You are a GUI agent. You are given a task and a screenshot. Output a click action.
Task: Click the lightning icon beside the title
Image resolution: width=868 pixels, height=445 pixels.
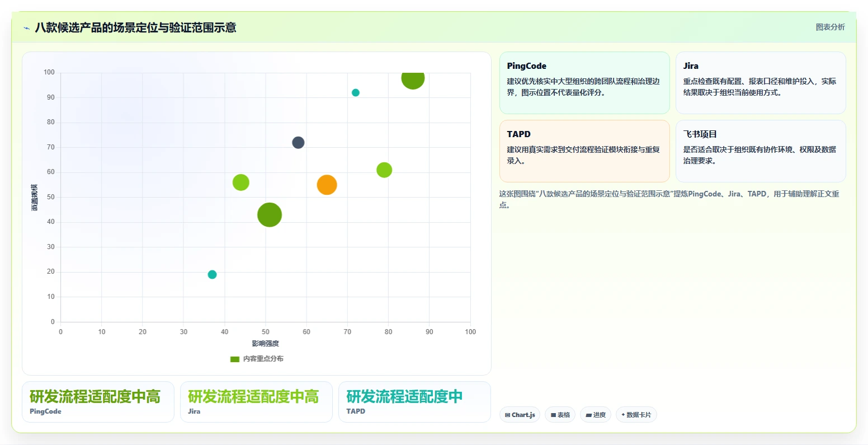click(26, 28)
